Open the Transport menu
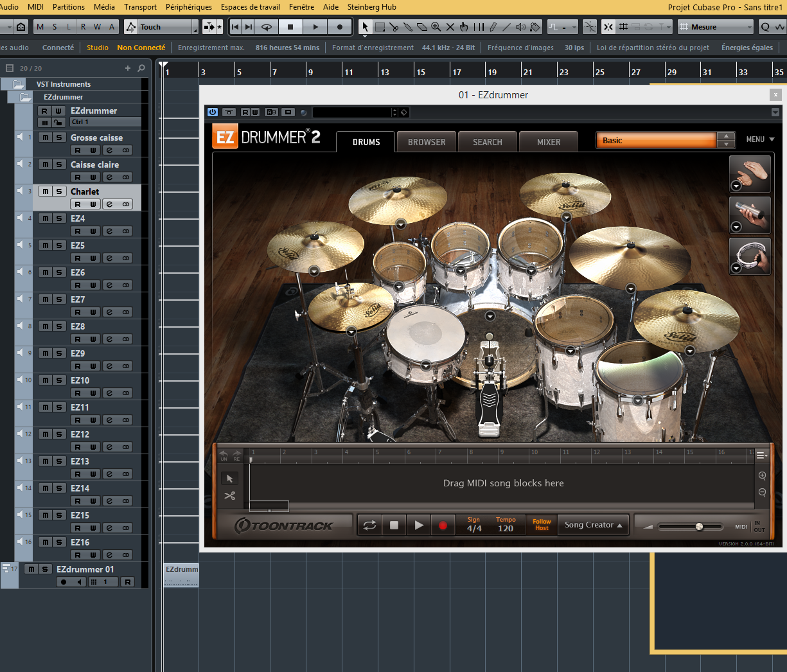 (x=140, y=7)
